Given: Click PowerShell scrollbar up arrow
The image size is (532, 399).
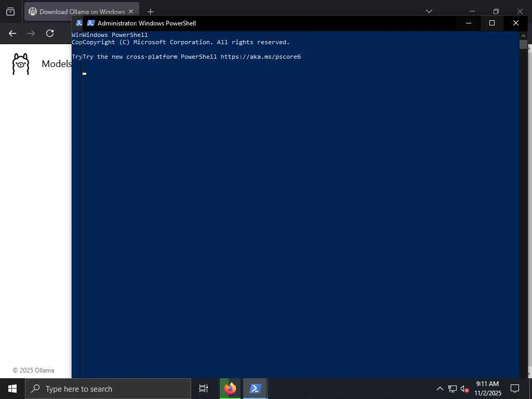Looking at the screenshot, I should click(x=523, y=35).
